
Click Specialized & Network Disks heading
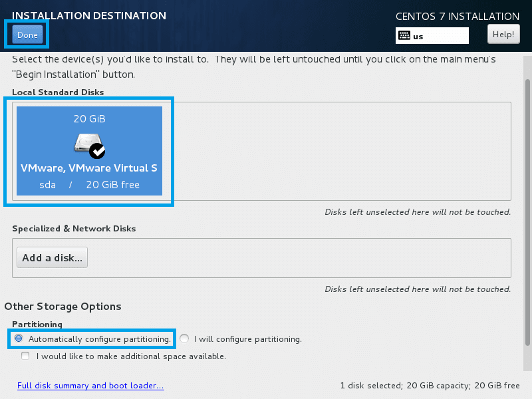[x=74, y=229]
